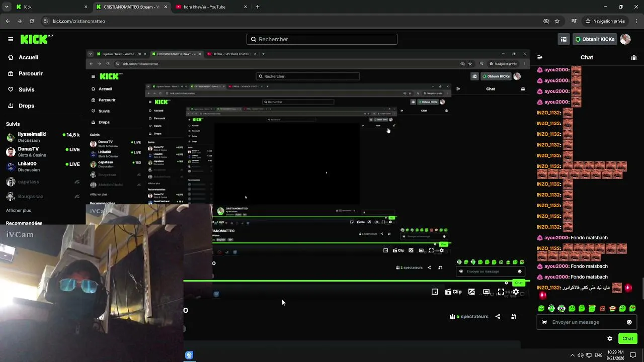Image resolution: width=644 pixels, height=362 pixels.
Task: Click the chat scrollbar thumb beside the chat messages
Action: [x=642, y=288]
